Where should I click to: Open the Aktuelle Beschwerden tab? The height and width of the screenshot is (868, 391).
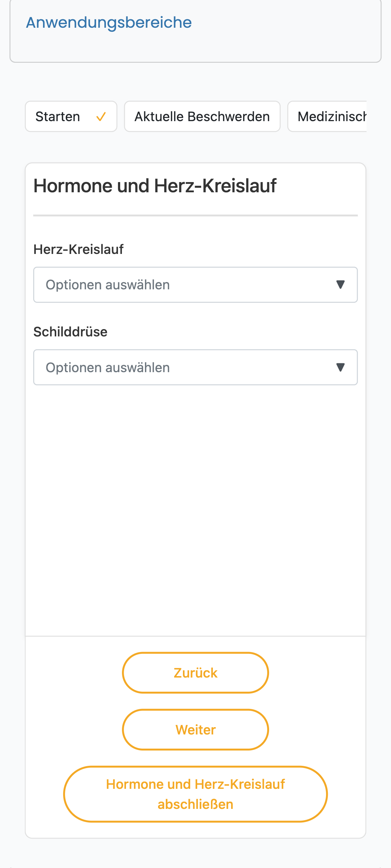point(202,116)
